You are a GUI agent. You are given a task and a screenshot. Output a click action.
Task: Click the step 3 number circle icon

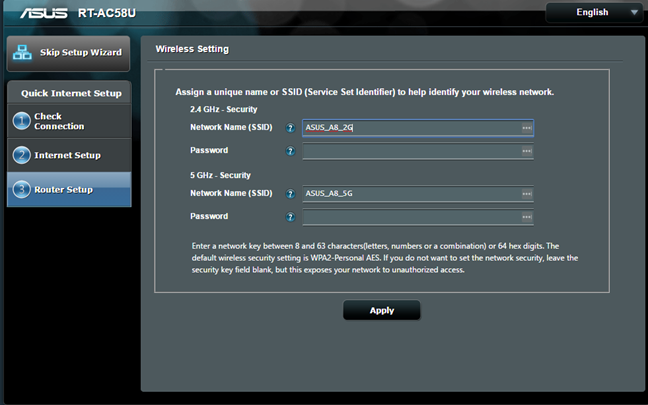click(x=21, y=190)
